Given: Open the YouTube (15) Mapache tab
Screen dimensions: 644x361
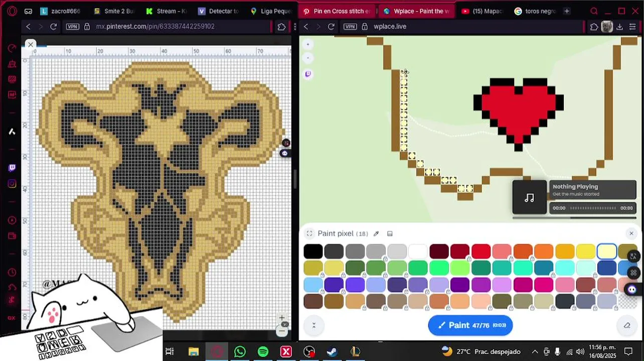Looking at the screenshot, I should point(481,11).
